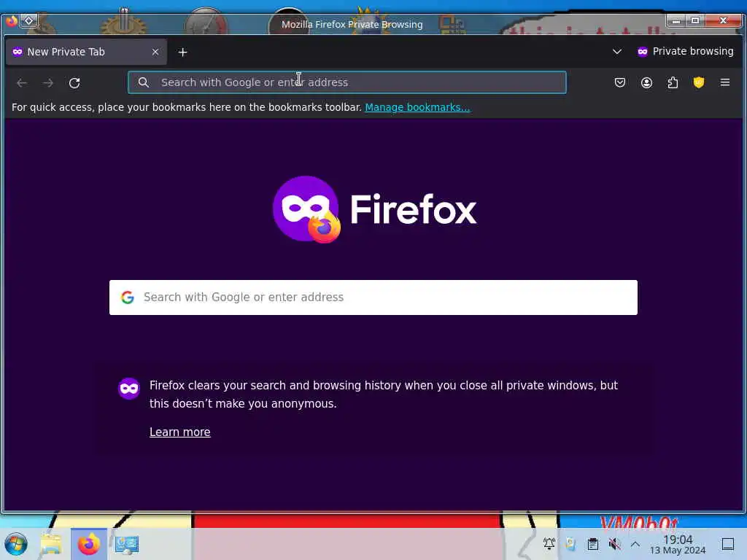
Task: Select the New Private Tab tab
Action: (x=86, y=52)
